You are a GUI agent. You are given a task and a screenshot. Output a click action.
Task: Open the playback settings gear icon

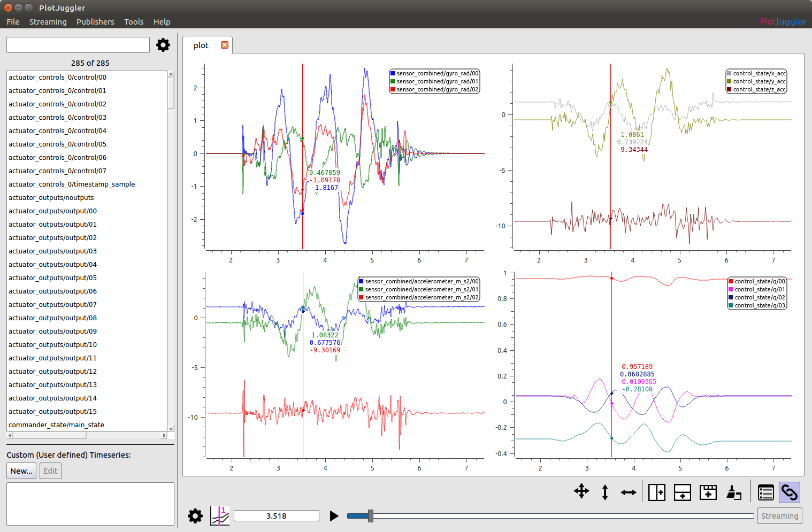click(x=195, y=516)
